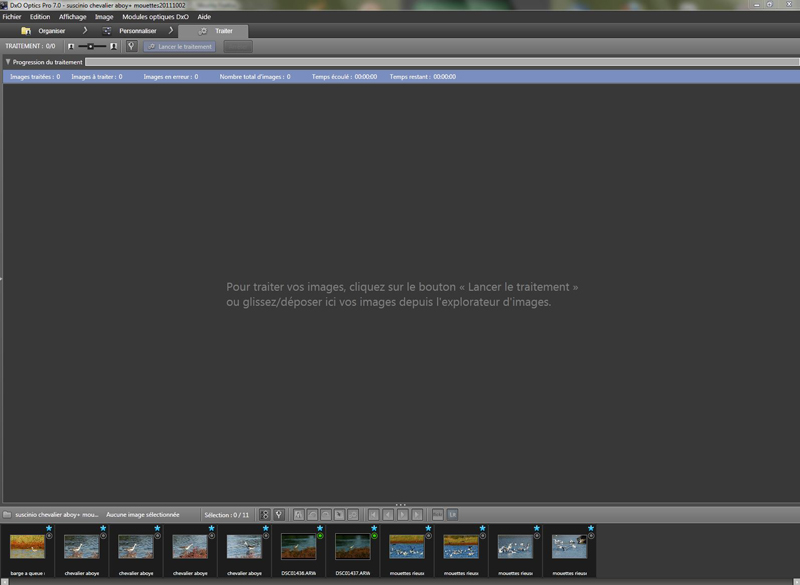
Task: Toggle the filter icon in processing toolbar
Action: [132, 46]
